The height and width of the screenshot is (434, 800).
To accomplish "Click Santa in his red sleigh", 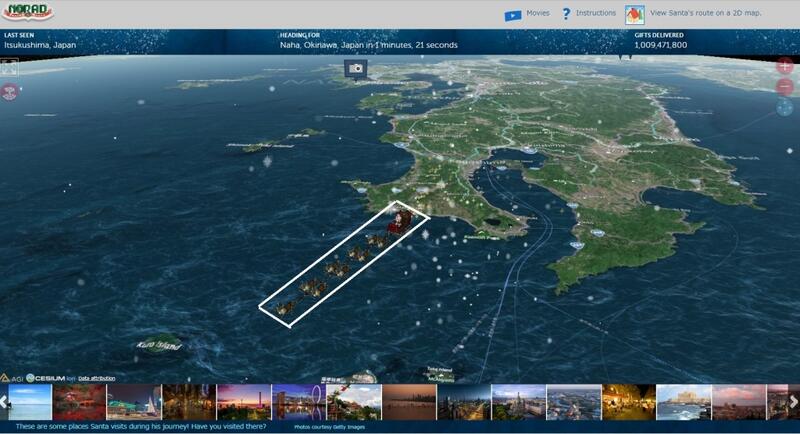I will [x=401, y=221].
